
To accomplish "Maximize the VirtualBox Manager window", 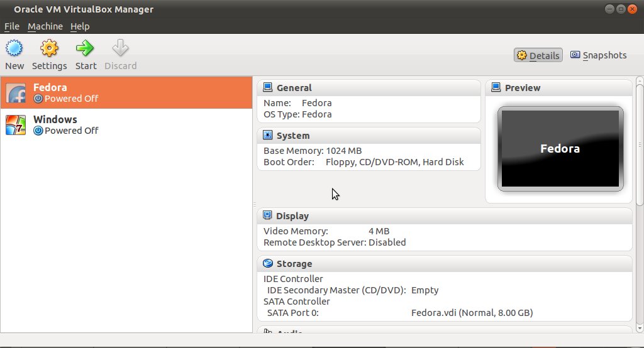I will [621, 9].
